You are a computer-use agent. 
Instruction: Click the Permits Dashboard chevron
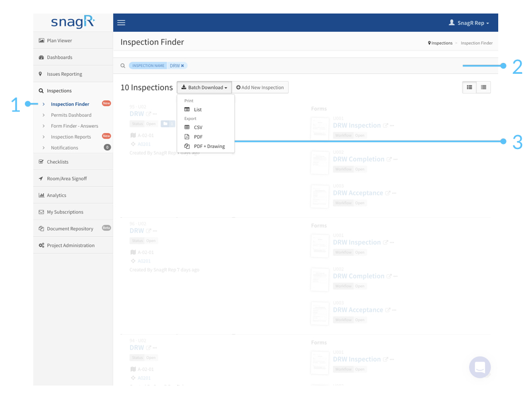tap(44, 115)
